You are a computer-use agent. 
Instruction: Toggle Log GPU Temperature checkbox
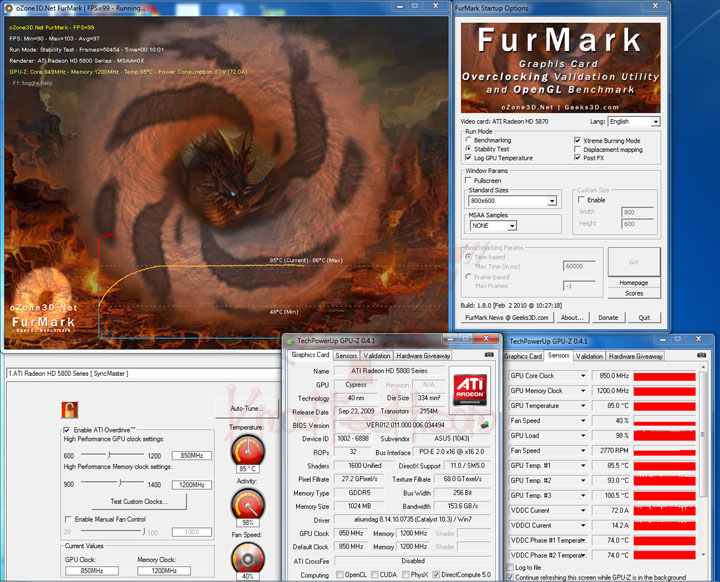click(468, 158)
